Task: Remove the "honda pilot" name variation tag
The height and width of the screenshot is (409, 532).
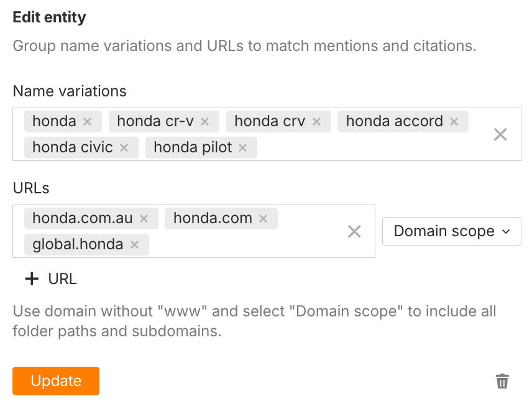Action: [242, 147]
